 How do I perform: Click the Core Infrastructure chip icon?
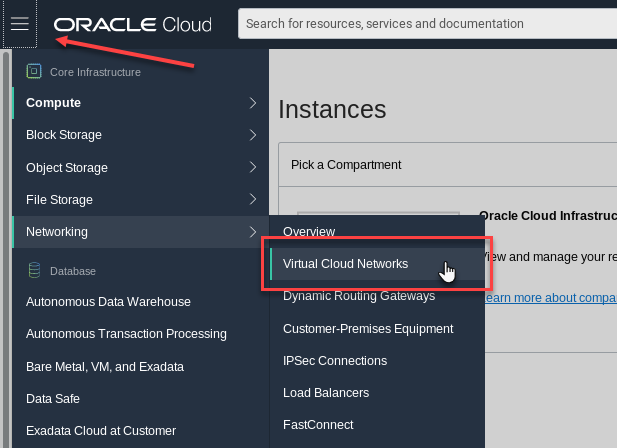(x=34, y=72)
